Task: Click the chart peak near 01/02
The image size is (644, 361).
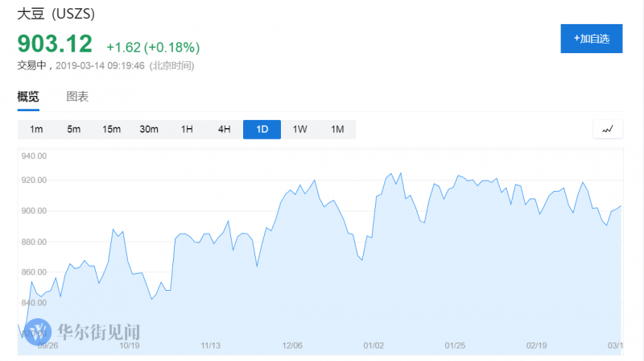Action: click(391, 173)
